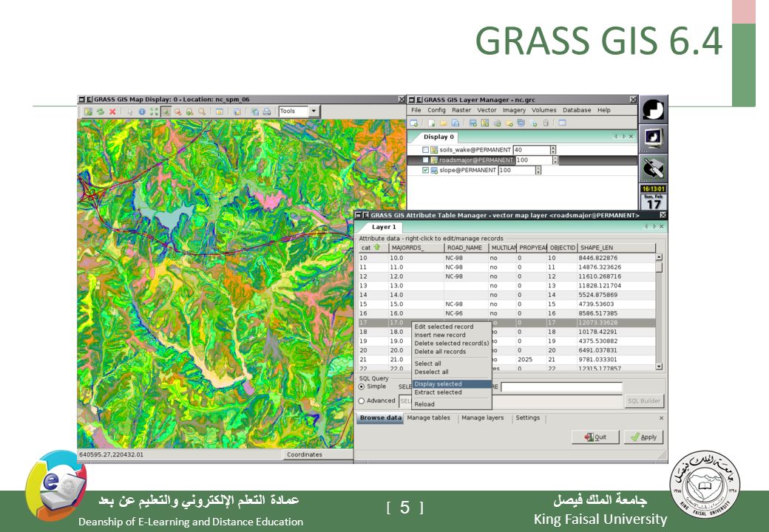The width and height of the screenshot is (769, 532).
Task: Switch to the Manage tables tab
Action: [x=429, y=418]
